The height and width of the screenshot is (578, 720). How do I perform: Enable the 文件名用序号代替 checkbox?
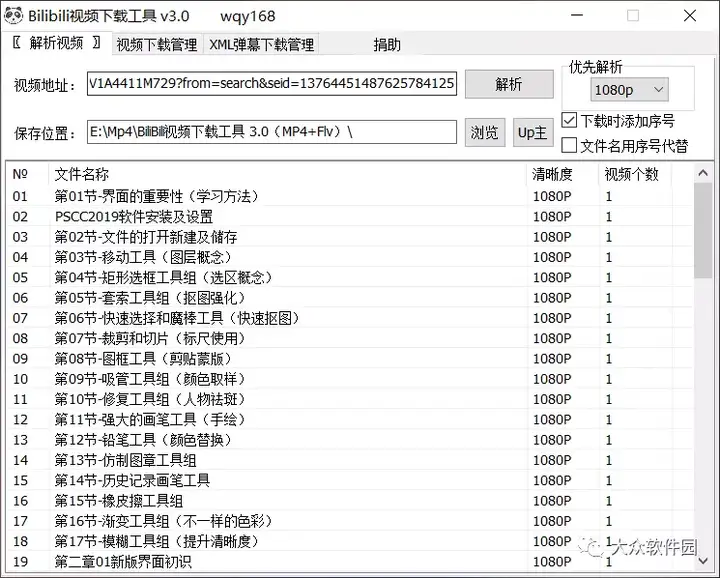[569, 146]
